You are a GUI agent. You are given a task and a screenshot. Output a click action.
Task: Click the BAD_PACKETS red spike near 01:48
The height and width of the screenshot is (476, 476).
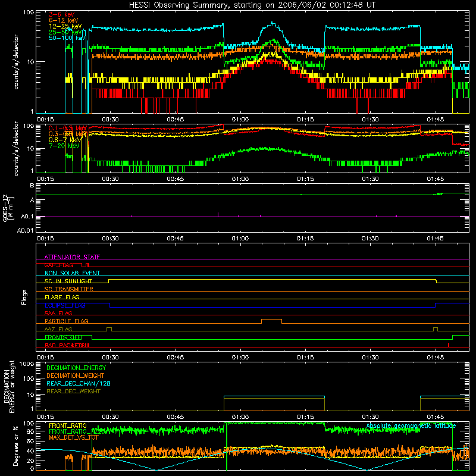449,345
